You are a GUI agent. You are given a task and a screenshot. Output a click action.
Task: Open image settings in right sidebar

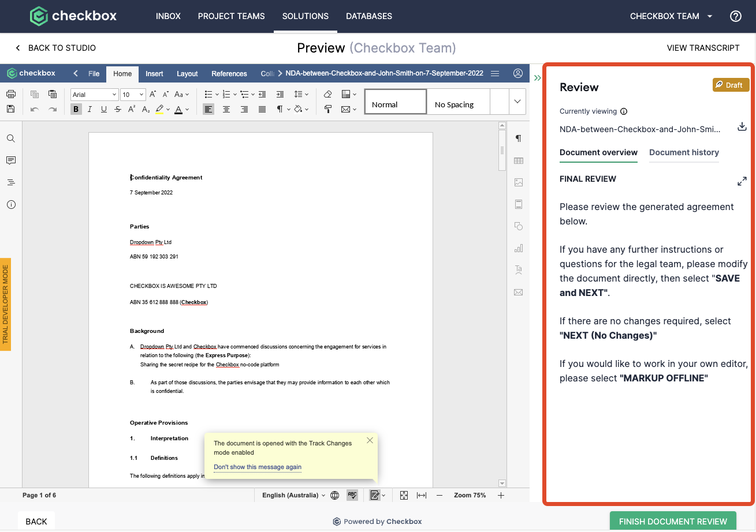pyautogui.click(x=518, y=182)
